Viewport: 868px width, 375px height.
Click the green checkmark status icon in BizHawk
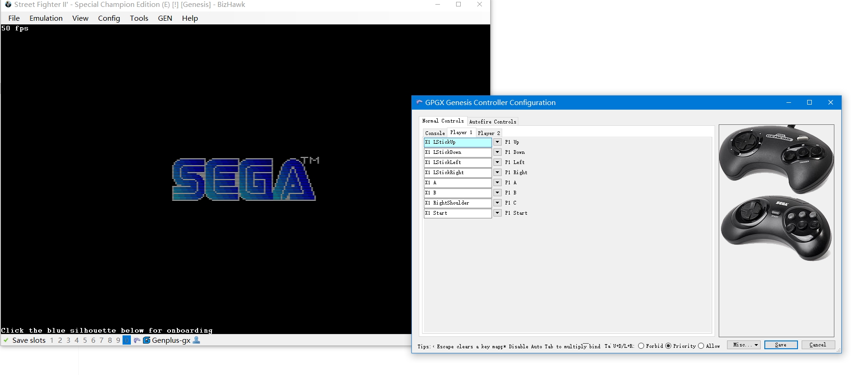(6, 340)
